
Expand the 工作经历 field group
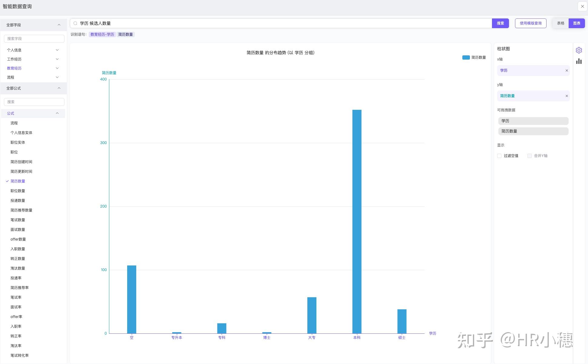point(57,59)
